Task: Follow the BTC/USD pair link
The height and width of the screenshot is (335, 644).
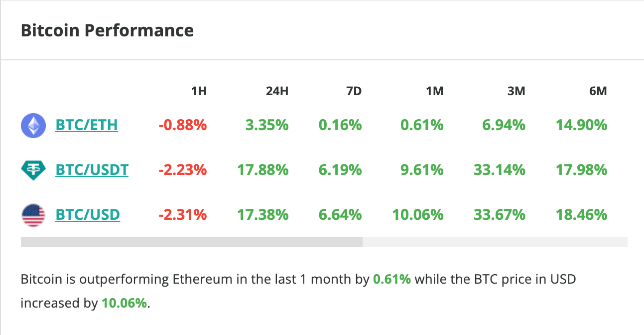Action: 88,215
